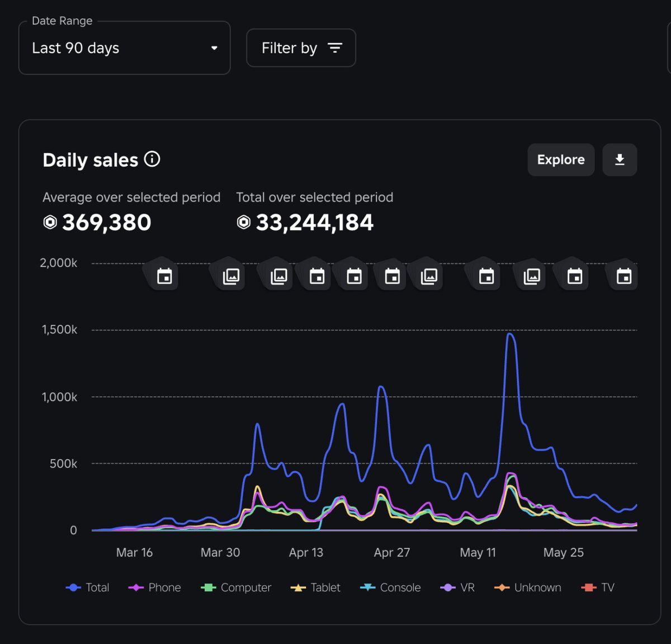Screen dimensions: 671x644
Task: Click the leftmost image gallery event marker
Action: pos(231,276)
